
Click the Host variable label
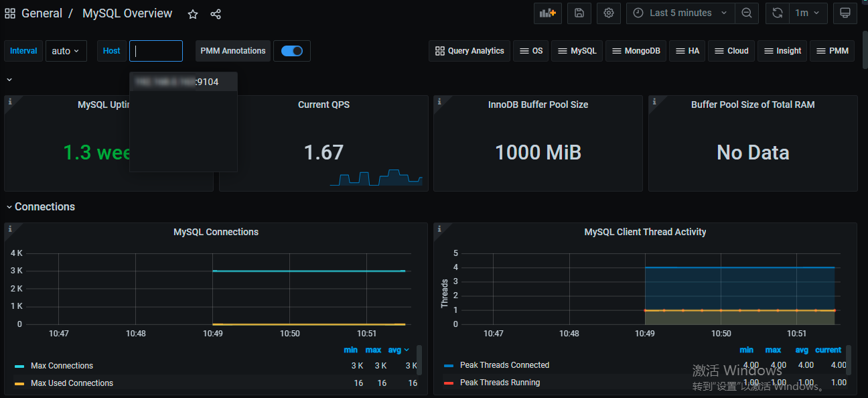[112, 51]
